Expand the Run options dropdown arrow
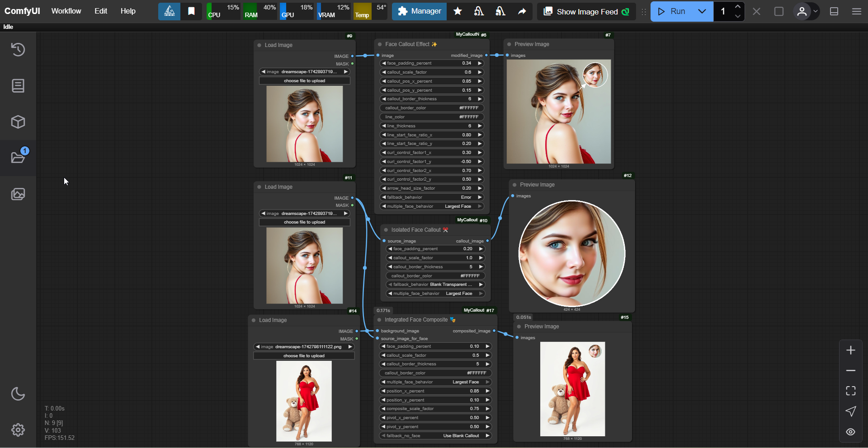 point(702,11)
